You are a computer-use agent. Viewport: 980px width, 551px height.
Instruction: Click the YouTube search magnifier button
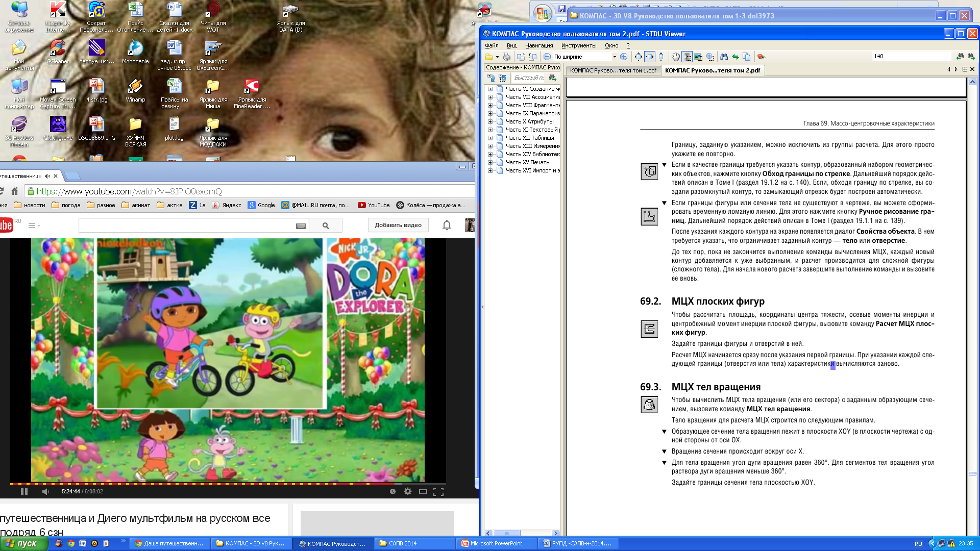click(x=326, y=226)
